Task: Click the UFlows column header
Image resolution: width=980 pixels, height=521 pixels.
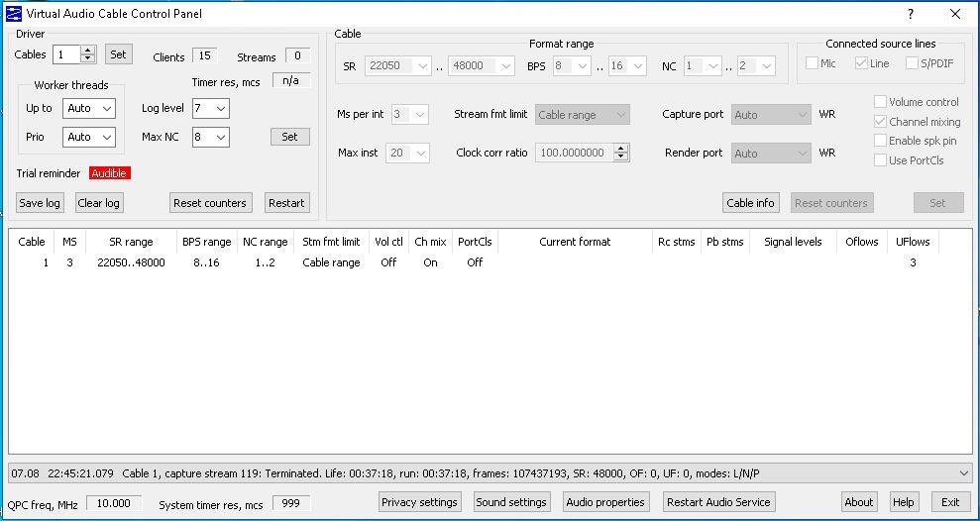Action: (913, 242)
